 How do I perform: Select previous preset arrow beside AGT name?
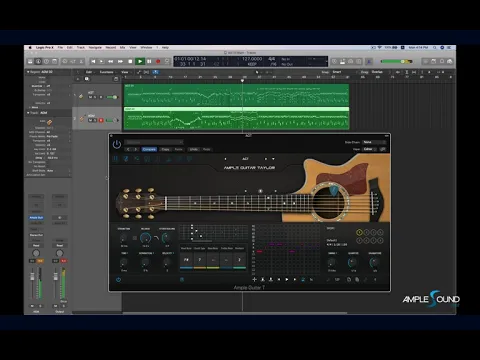point(225,159)
